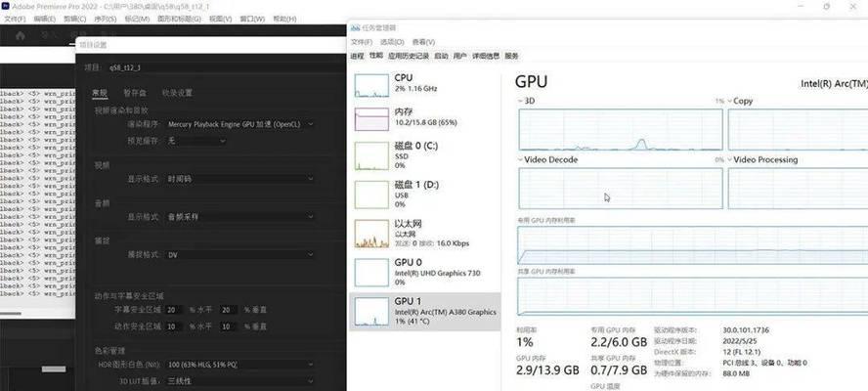
Task: Click the driver version 30.0.101.1736
Action: coord(746,329)
